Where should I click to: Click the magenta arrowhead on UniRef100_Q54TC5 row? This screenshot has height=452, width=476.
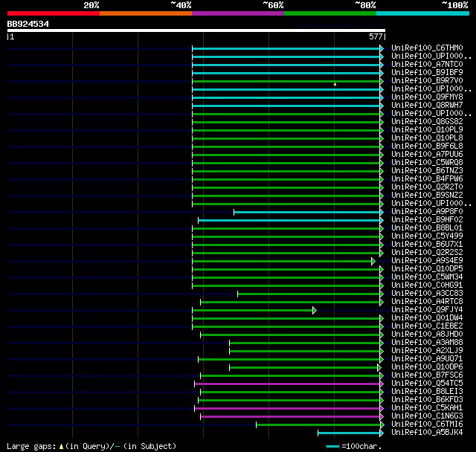tap(382, 384)
